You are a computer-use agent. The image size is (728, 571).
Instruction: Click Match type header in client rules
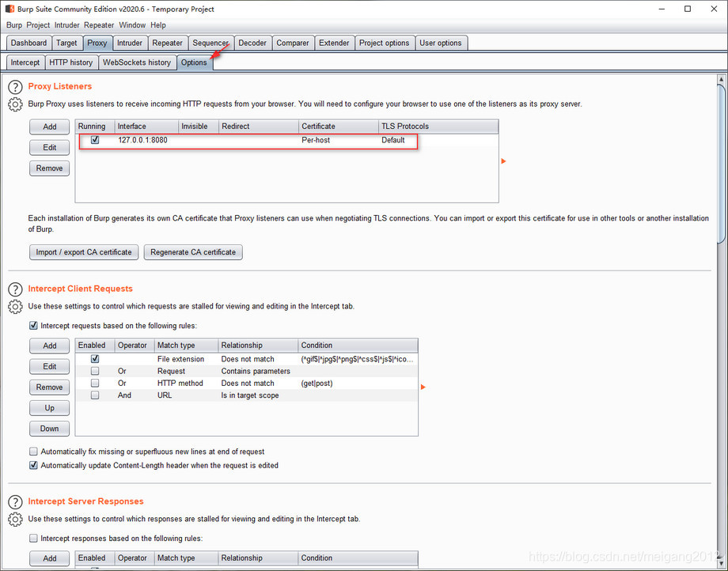click(186, 345)
